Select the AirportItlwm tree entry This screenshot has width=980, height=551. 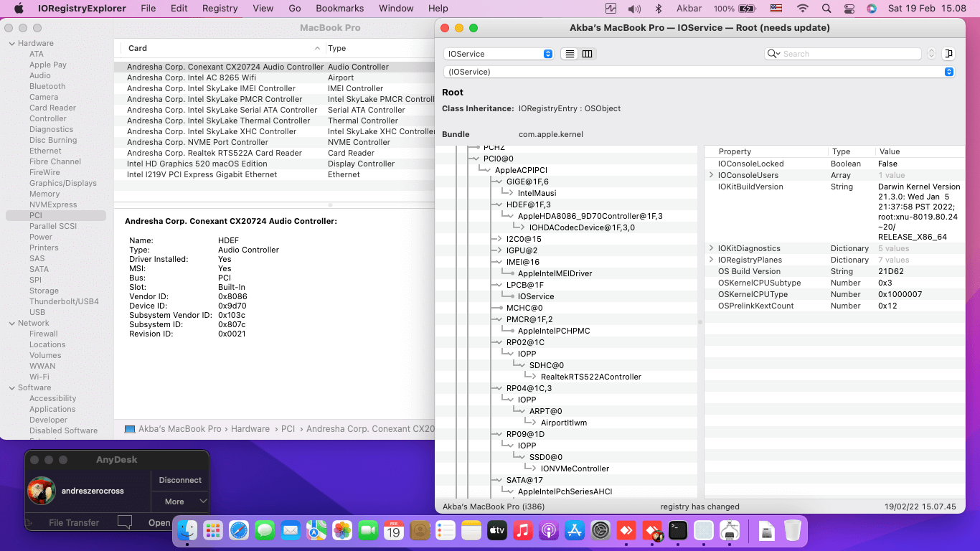click(564, 423)
